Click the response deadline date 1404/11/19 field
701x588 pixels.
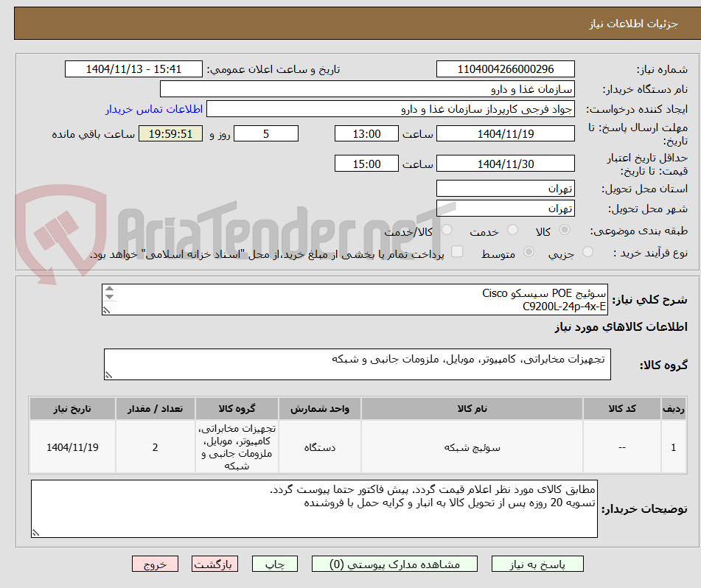pos(505,133)
